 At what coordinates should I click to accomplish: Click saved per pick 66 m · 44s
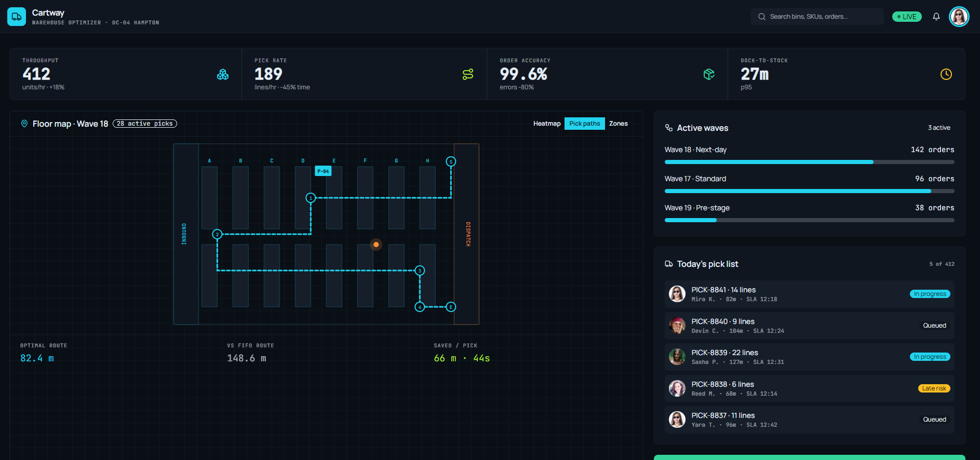[462, 358]
